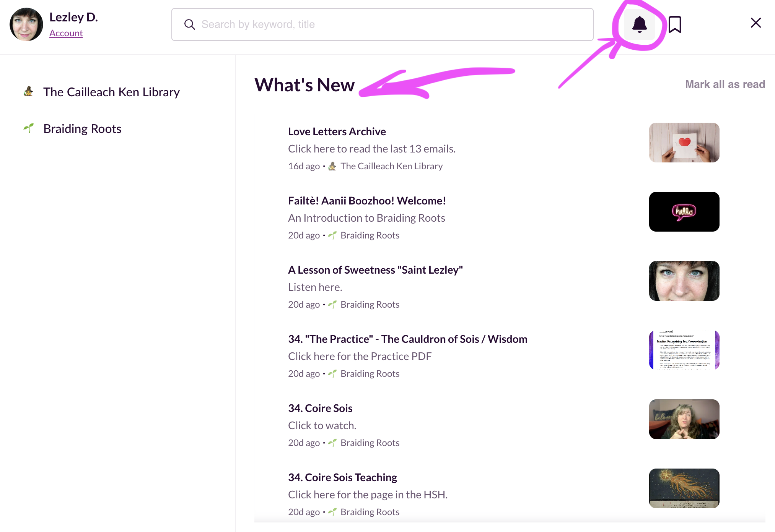Image resolution: width=775 pixels, height=532 pixels.
Task: Click the search by keyword field
Action: coord(383,24)
